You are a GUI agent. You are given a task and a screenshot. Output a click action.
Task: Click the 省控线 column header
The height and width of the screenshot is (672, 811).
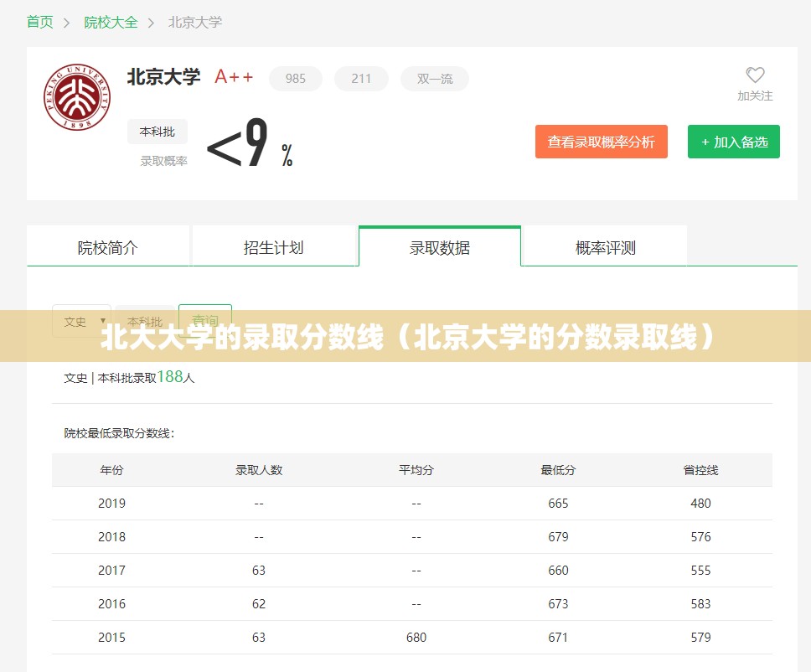point(701,470)
